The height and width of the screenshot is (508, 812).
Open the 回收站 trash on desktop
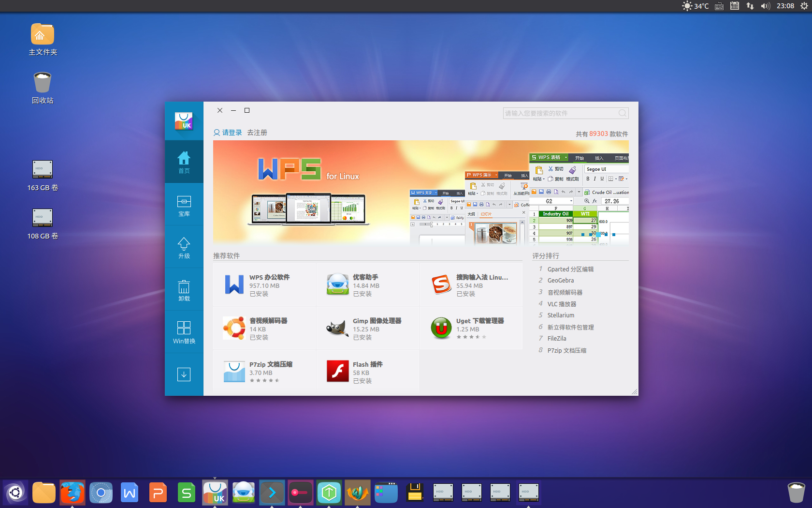click(x=43, y=88)
